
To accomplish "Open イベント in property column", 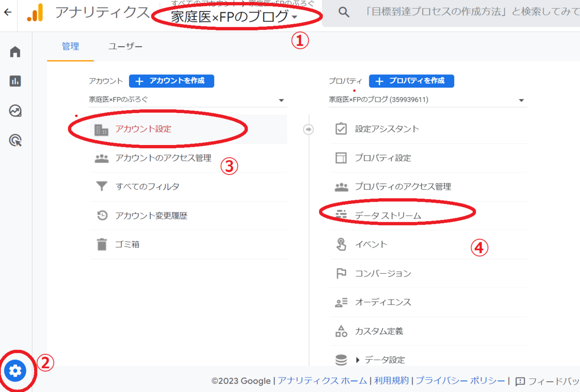I will coord(428,245).
